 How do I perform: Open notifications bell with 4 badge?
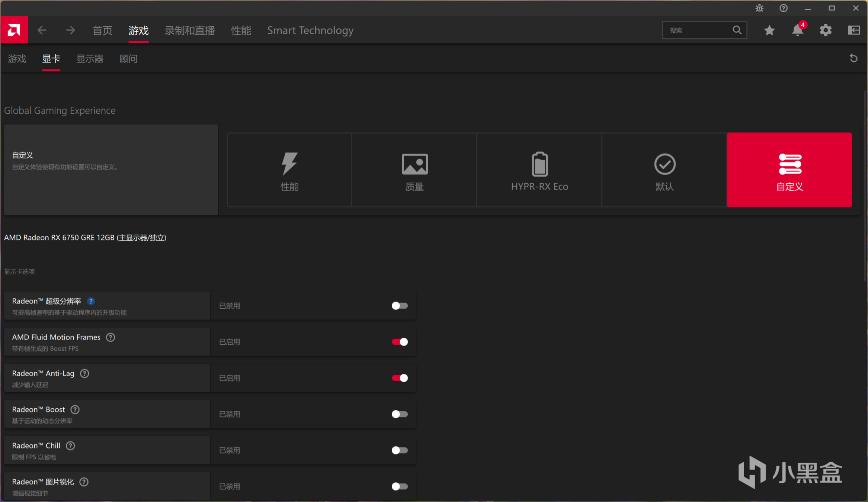pos(797,30)
